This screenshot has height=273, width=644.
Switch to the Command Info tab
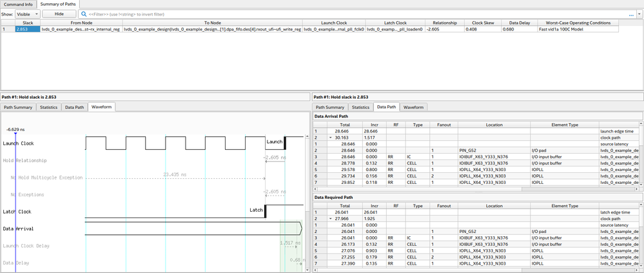[19, 4]
